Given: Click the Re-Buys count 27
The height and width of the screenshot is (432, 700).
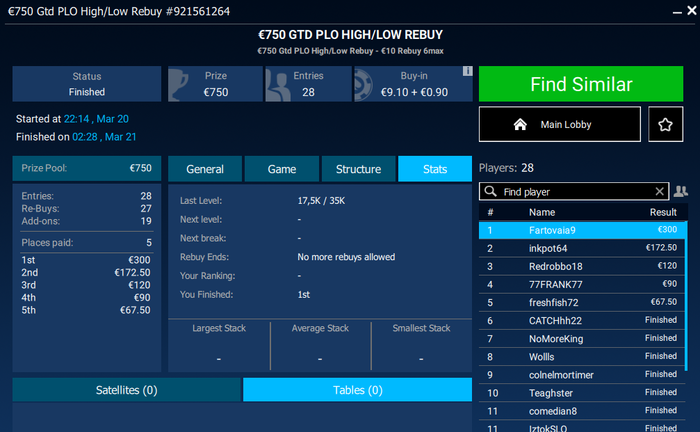Looking at the screenshot, I should pos(146,208).
